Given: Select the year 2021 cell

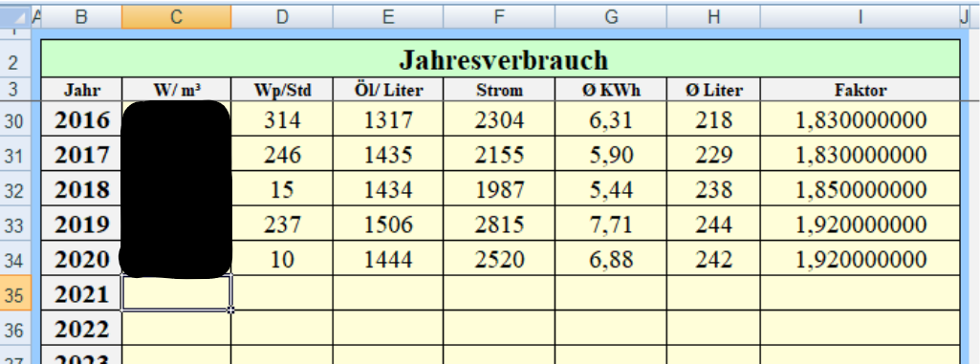Looking at the screenshot, I should (82, 293).
